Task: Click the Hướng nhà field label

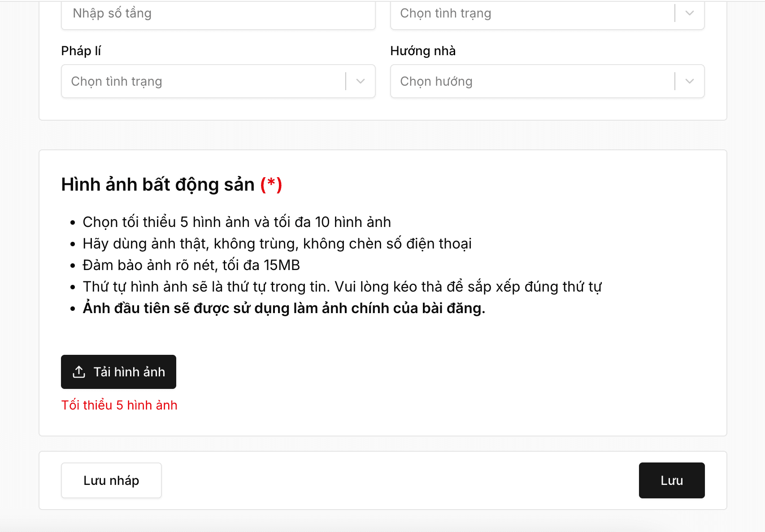Action: point(422,51)
